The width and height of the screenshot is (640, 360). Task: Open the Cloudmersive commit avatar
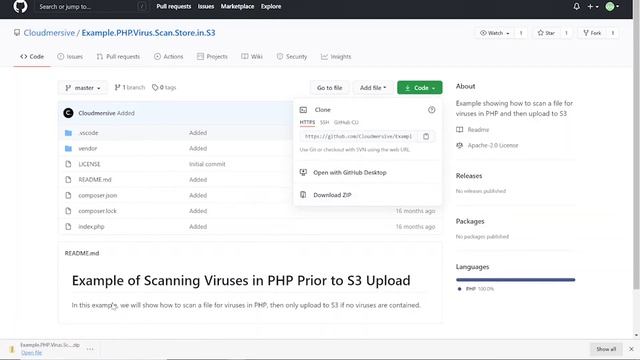[68, 113]
